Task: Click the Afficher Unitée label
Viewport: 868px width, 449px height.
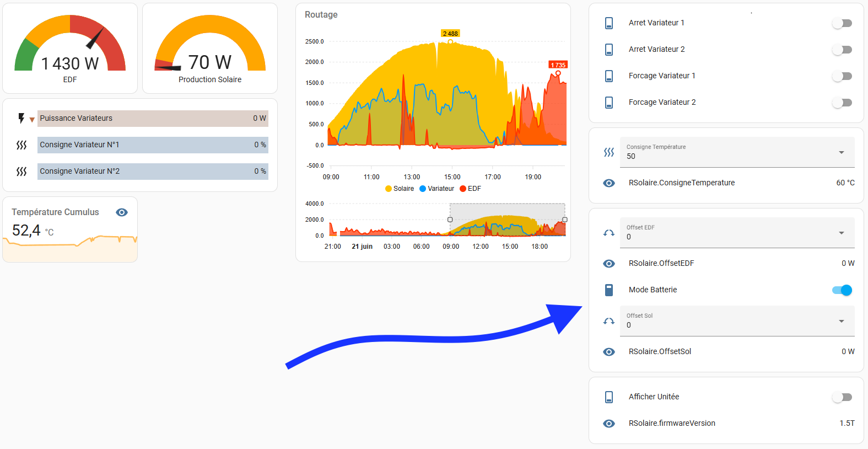Action: pos(654,397)
